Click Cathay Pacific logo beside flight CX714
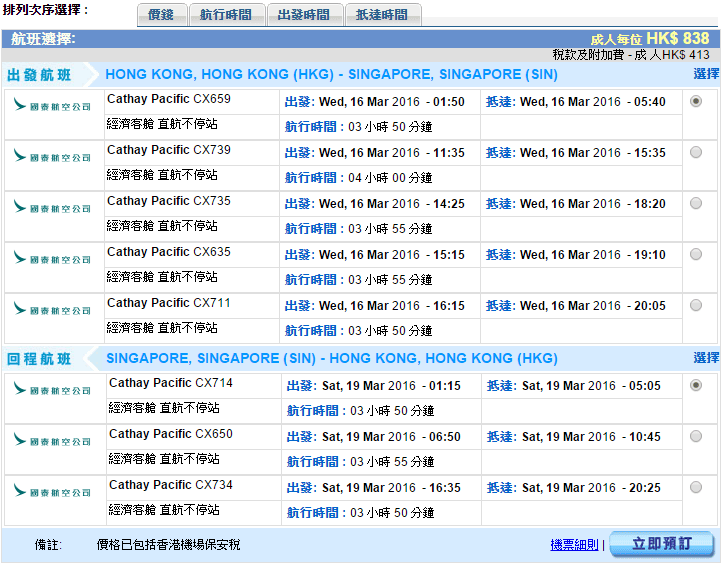Viewport: 726px width, 568px height. [x=53, y=390]
